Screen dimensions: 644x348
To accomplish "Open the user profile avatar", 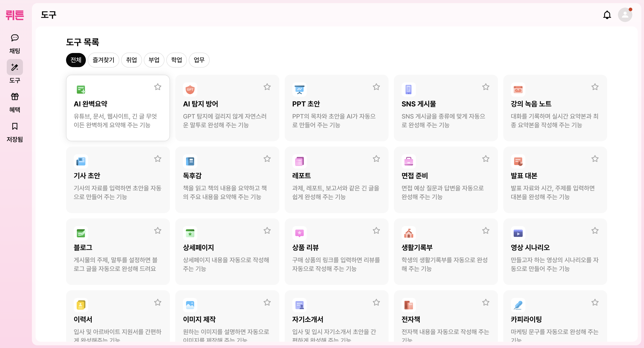I will coord(625,15).
